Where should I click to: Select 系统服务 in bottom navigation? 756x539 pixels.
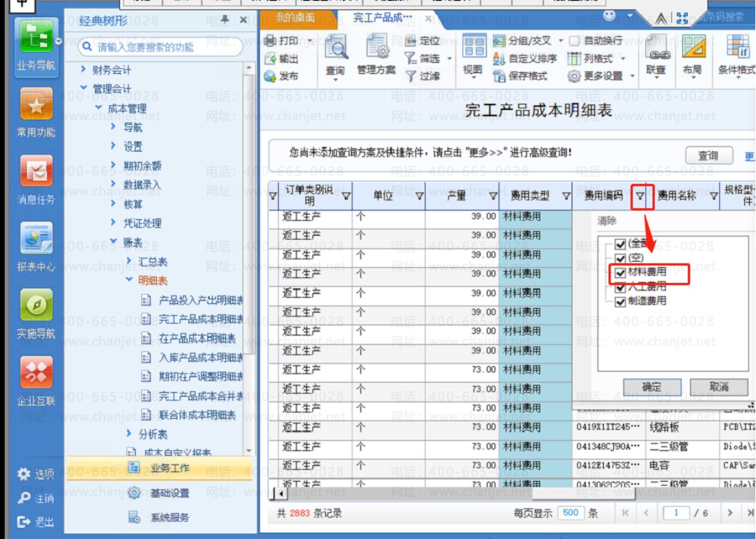pos(159,518)
